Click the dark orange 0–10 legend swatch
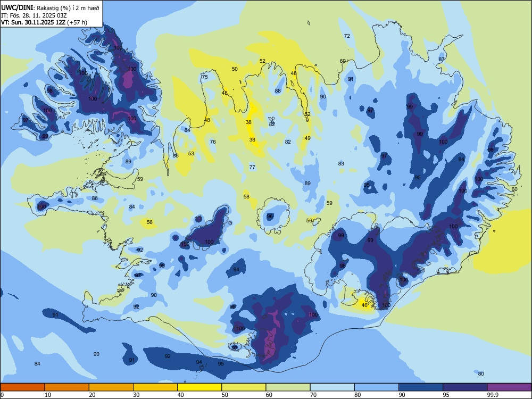Image resolution: width=532 pixels, height=399 pixels. click(x=22, y=387)
